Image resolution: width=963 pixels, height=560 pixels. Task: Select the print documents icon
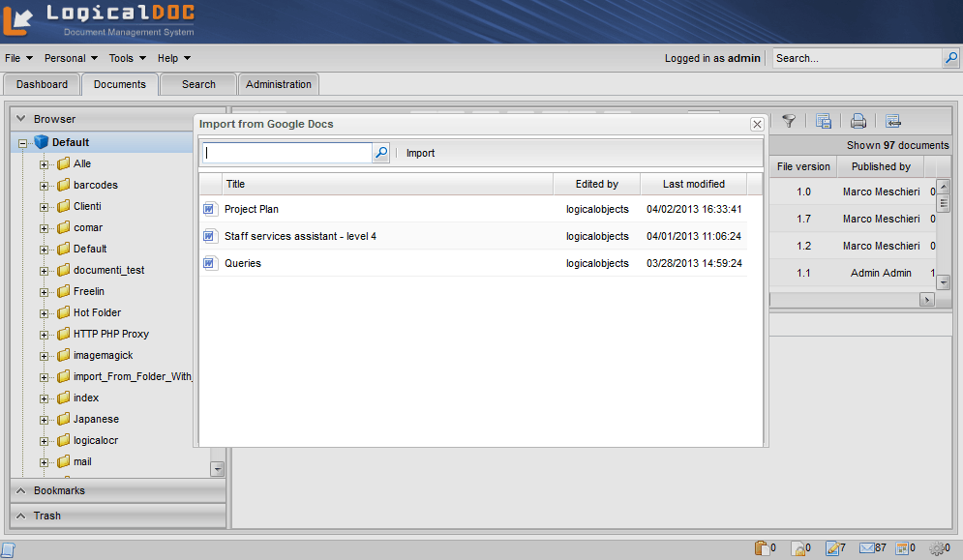pyautogui.click(x=858, y=121)
